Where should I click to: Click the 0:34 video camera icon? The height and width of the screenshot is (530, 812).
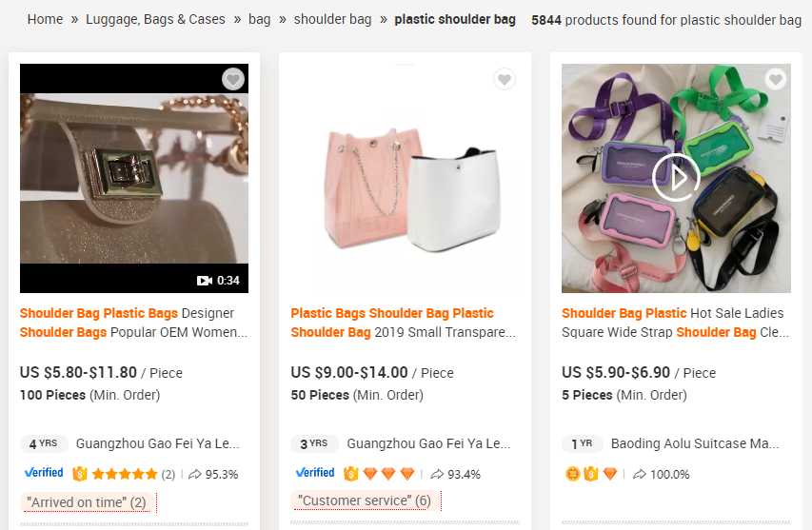[x=204, y=281]
